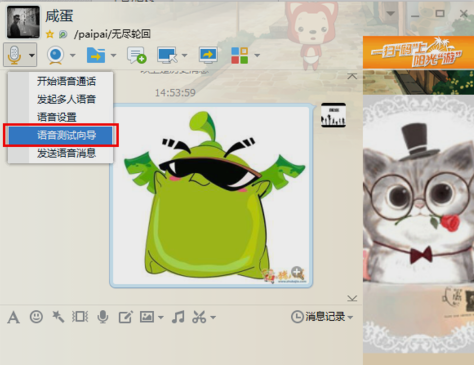Click the microphone voice call icon
Viewport: 474px width, 365px height.
tap(14, 55)
